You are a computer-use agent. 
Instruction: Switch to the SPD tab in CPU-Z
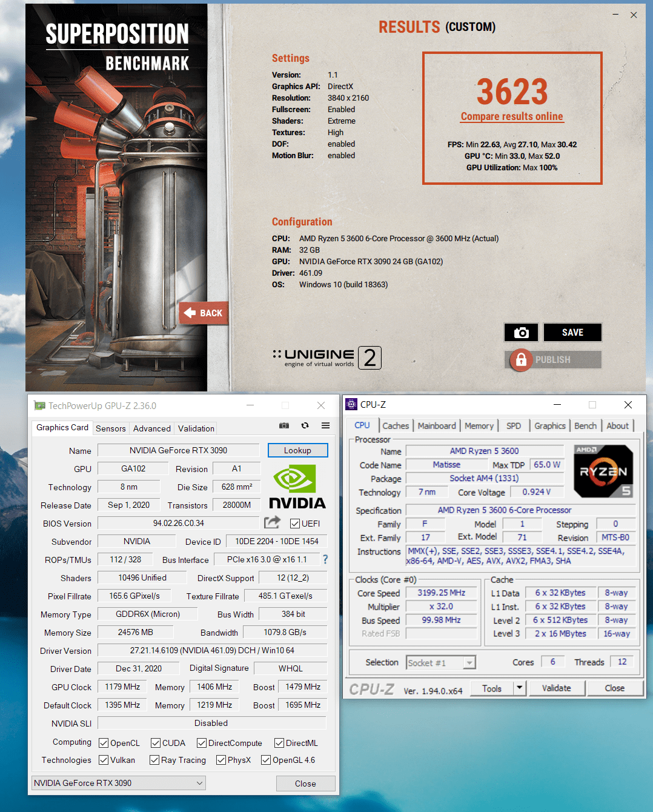pos(514,426)
